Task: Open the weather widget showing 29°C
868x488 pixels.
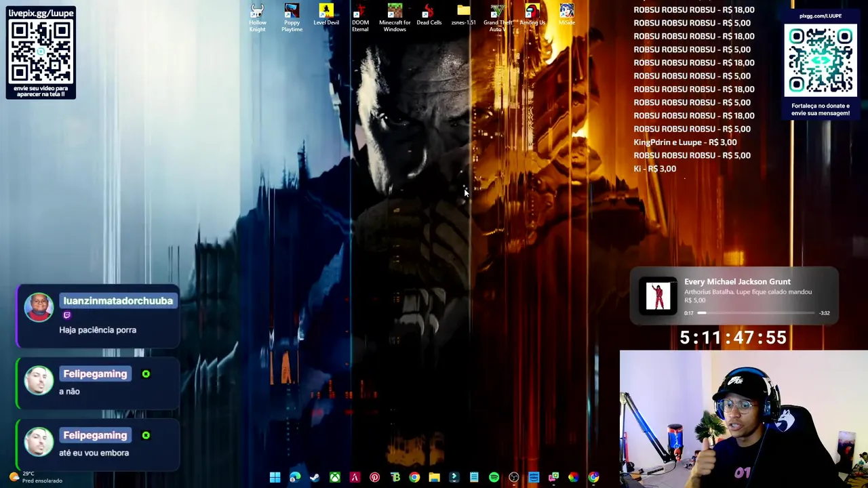Action: (x=35, y=477)
